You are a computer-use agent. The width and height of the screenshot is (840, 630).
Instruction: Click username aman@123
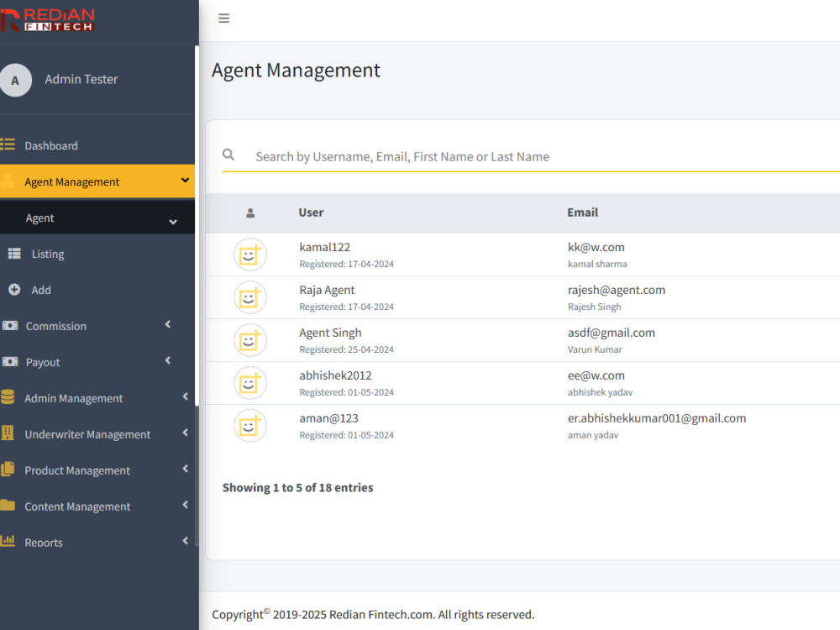pyautogui.click(x=329, y=418)
